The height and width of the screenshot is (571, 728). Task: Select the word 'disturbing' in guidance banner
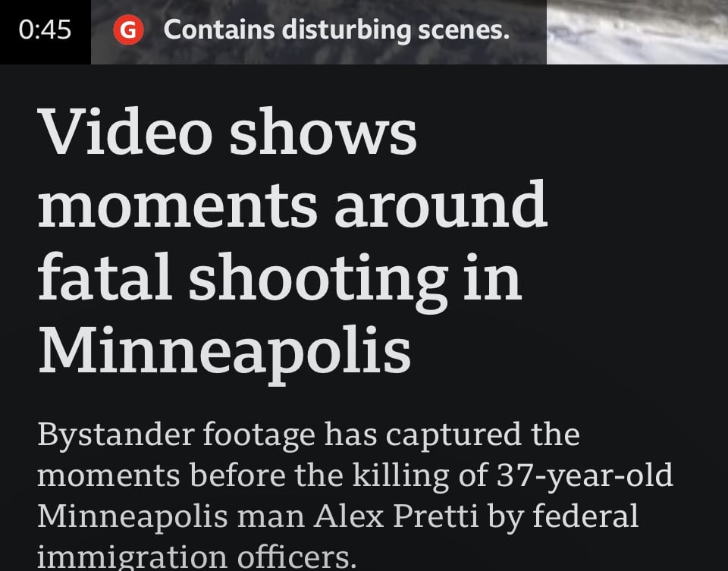347,30
